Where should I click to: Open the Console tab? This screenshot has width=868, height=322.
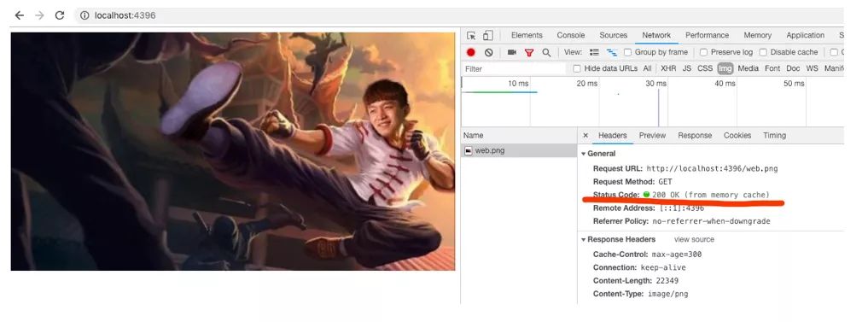click(571, 35)
